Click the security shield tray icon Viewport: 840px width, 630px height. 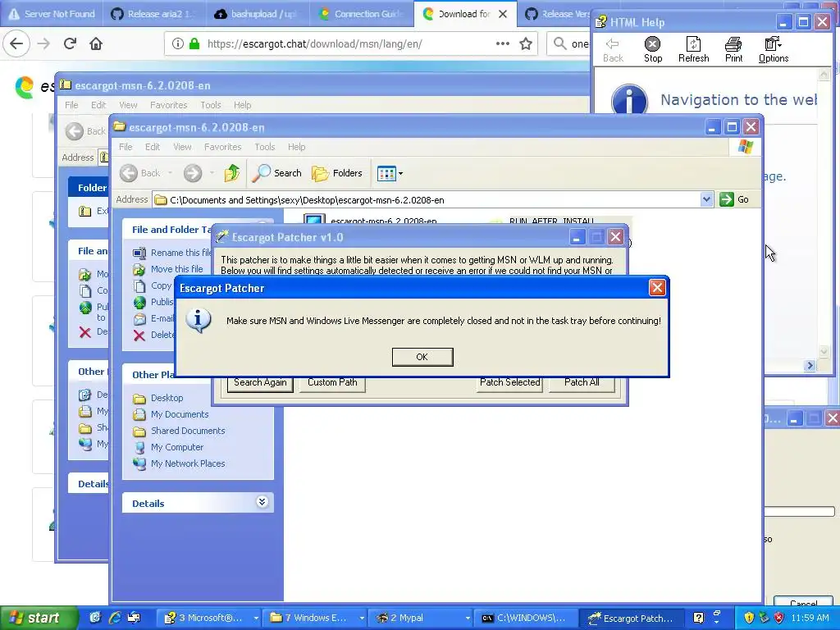point(749,618)
